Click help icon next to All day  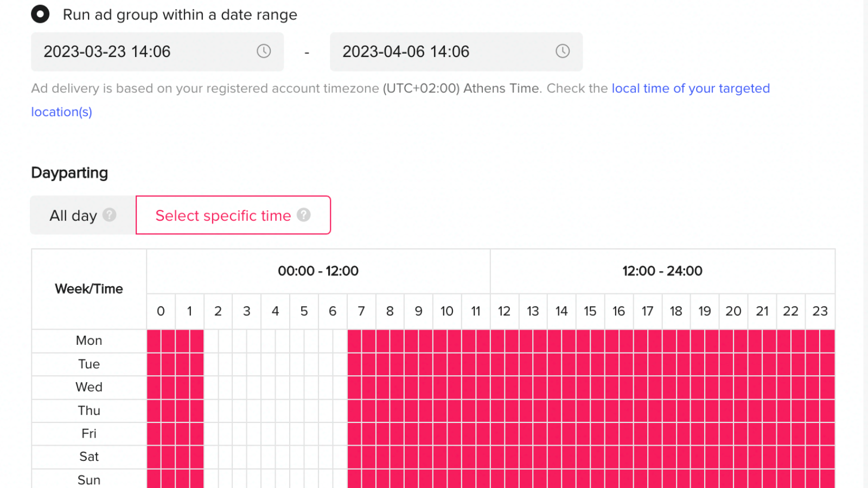point(110,215)
